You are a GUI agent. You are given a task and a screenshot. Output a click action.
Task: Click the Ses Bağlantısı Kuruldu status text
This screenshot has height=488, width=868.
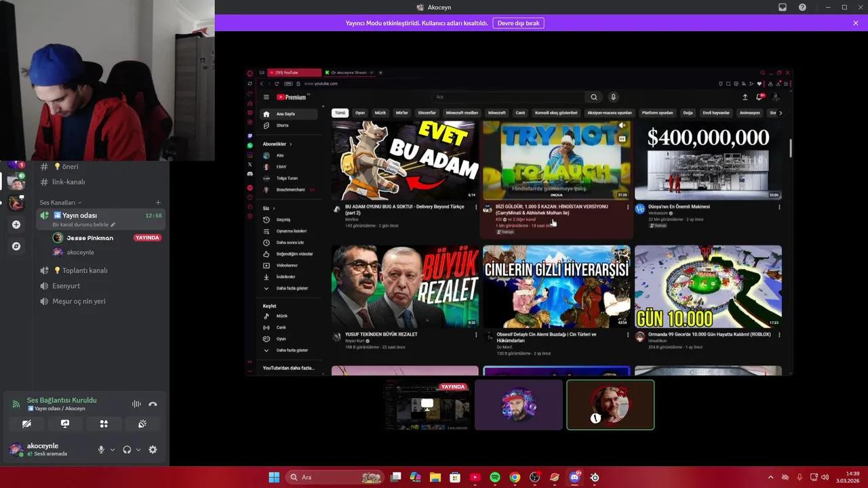click(x=62, y=401)
